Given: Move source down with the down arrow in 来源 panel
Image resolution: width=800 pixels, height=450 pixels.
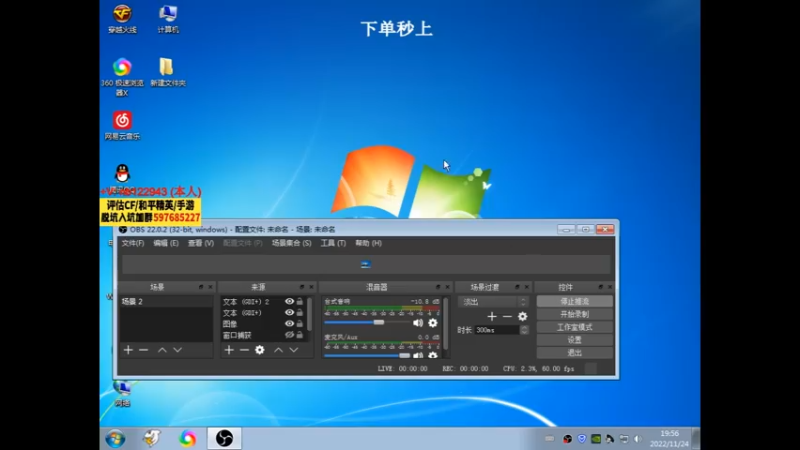Looking at the screenshot, I should (293, 350).
